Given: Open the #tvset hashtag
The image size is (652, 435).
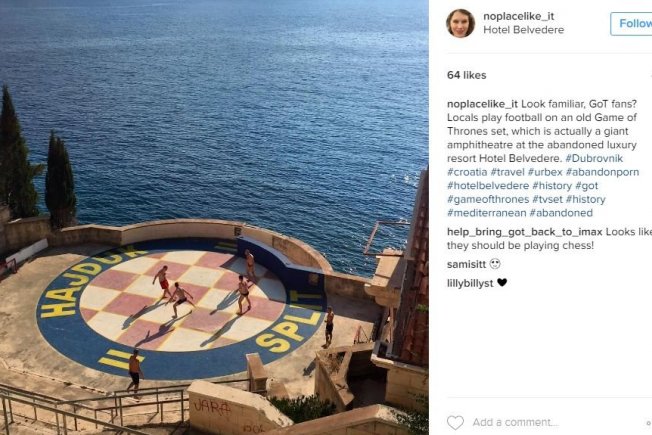Looking at the screenshot, I should coord(547,200).
